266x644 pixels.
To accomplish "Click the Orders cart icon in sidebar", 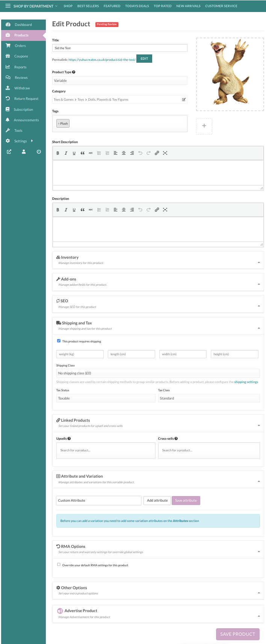I will [x=8, y=45].
